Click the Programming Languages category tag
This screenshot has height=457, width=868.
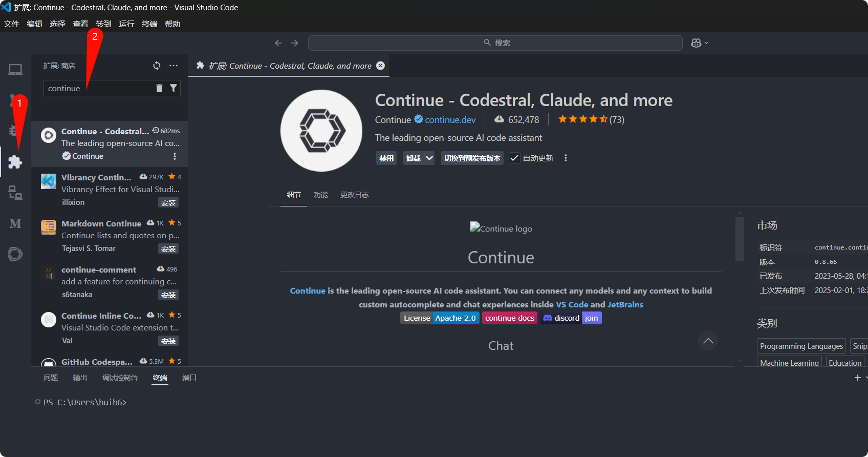pos(801,346)
